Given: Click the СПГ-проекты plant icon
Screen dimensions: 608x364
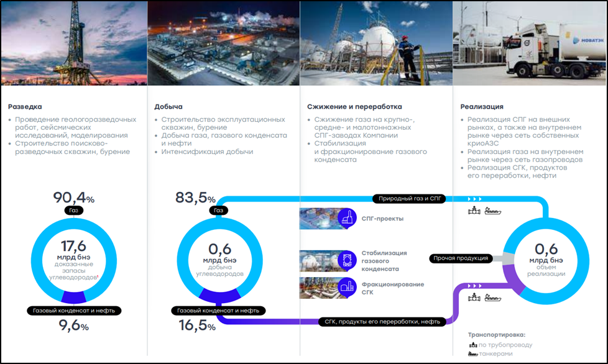Looking at the screenshot, I should pyautogui.click(x=347, y=218).
